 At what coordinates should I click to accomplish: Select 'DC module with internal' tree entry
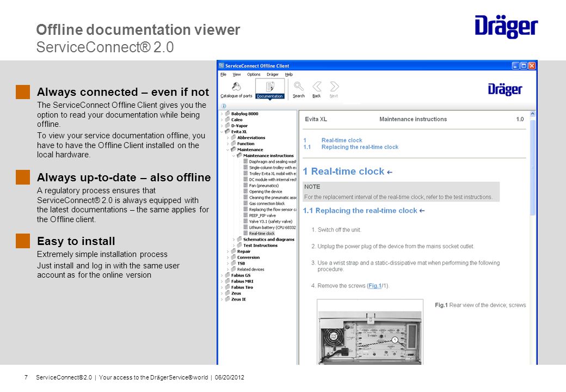coord(273,180)
